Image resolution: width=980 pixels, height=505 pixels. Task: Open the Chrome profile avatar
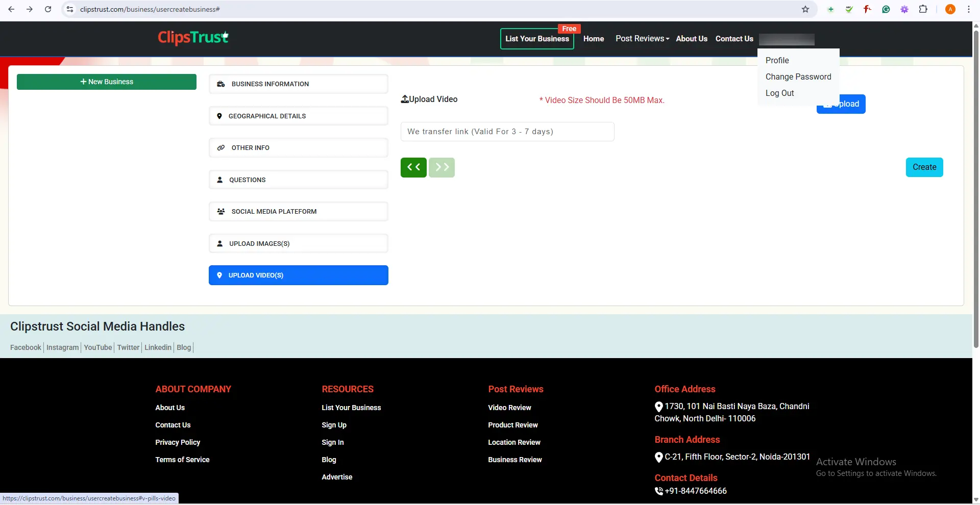pyautogui.click(x=950, y=9)
